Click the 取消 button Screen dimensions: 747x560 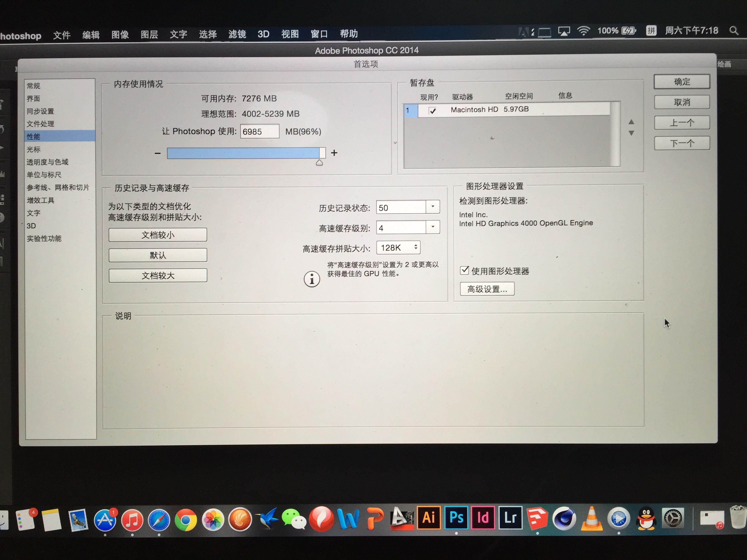(x=682, y=102)
